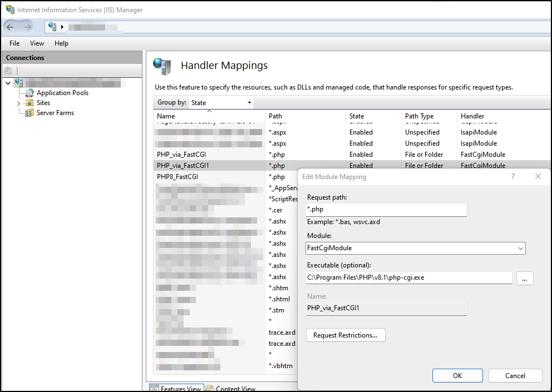Viewport: 552px width, 392px height.
Task: Open the Group by State dropdown
Action: pos(221,103)
